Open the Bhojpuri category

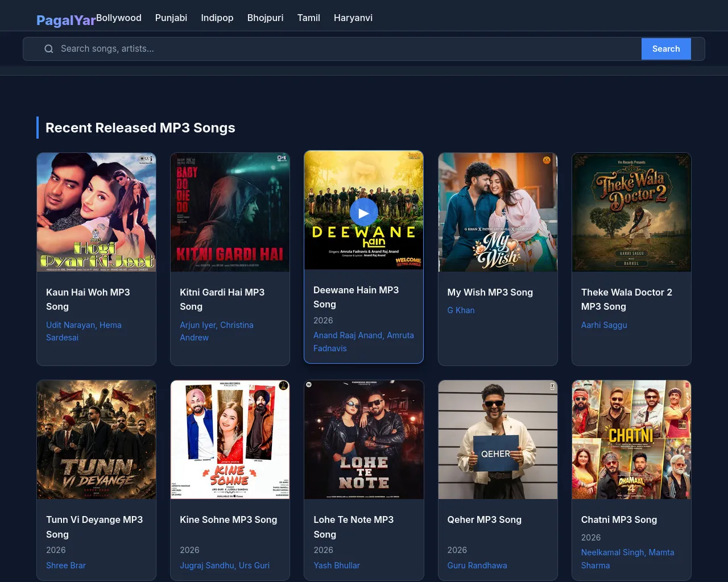266,18
